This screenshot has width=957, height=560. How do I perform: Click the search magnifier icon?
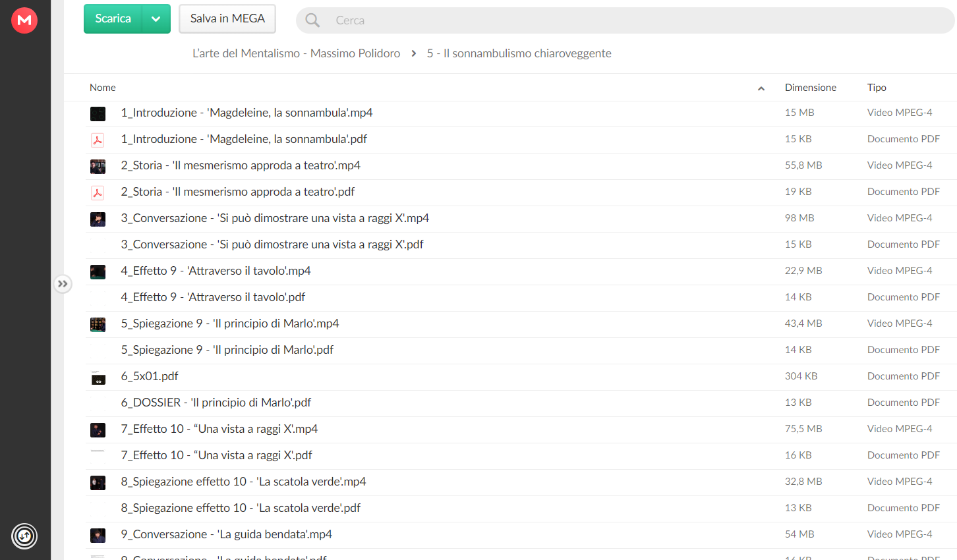click(x=312, y=20)
